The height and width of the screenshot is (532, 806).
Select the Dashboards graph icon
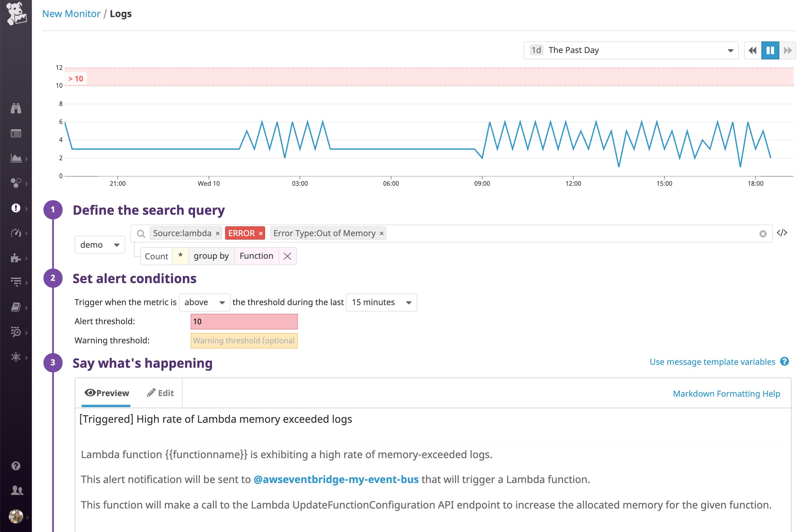(x=16, y=158)
